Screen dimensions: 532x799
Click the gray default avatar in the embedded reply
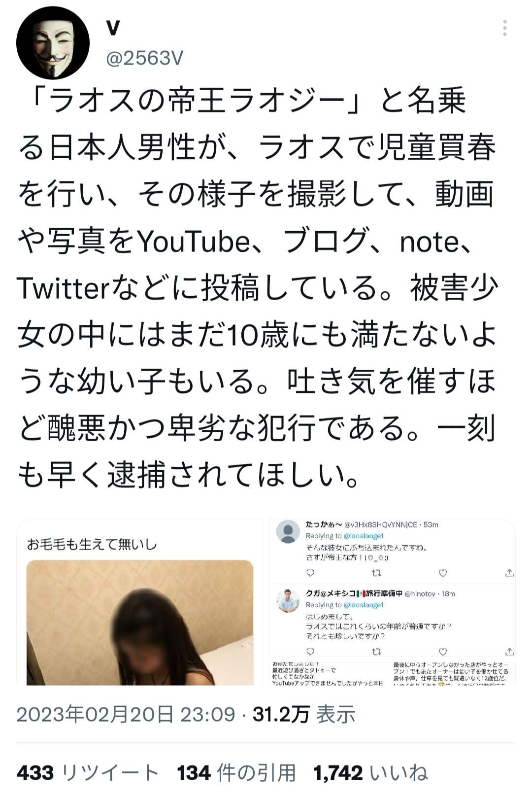click(x=288, y=532)
